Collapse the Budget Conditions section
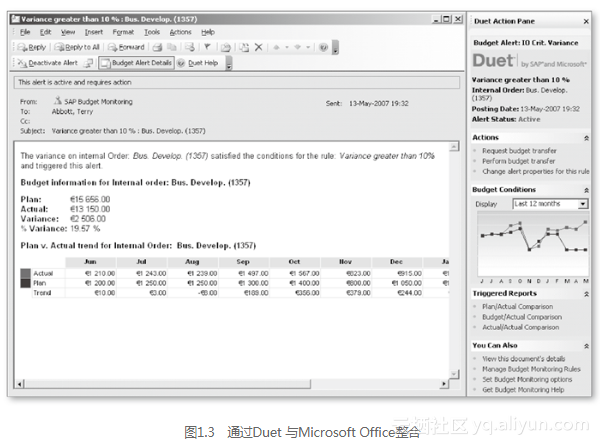Image resolution: width=600 pixels, height=445 pixels. click(586, 190)
